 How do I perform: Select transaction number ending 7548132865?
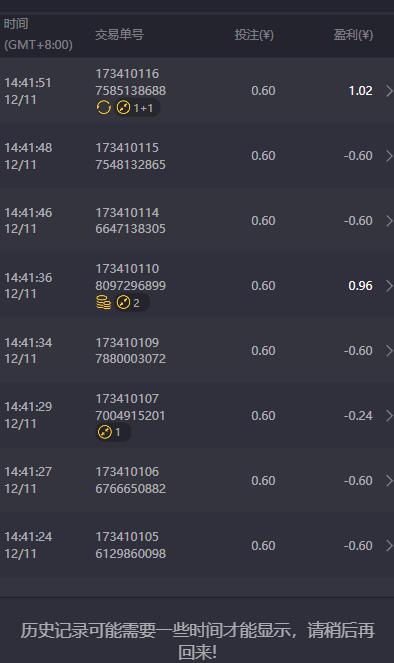(130, 156)
